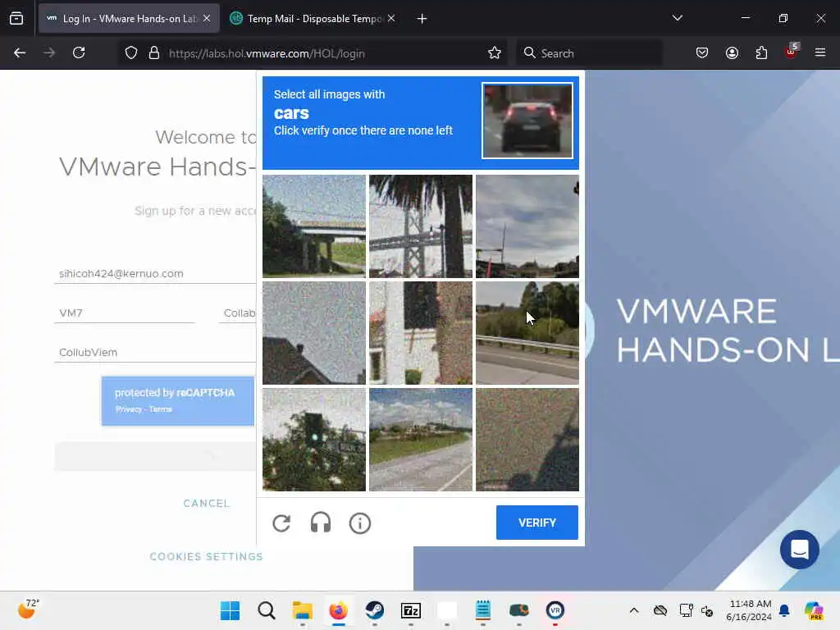Open Copilot preview icon in taskbar
The height and width of the screenshot is (630, 840).
click(814, 610)
